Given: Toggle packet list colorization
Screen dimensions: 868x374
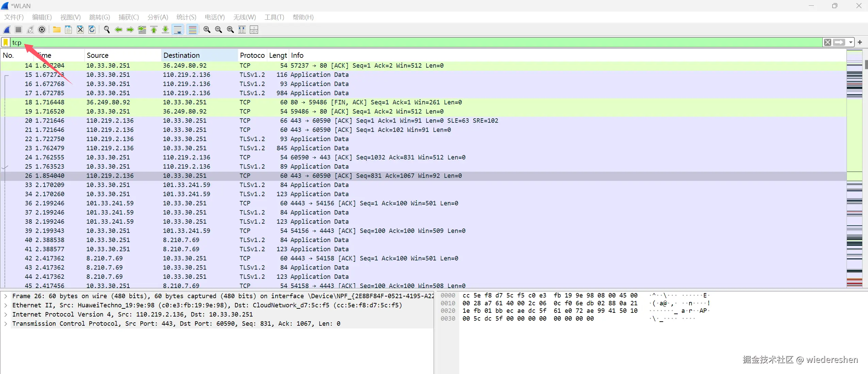Looking at the screenshot, I should (192, 30).
